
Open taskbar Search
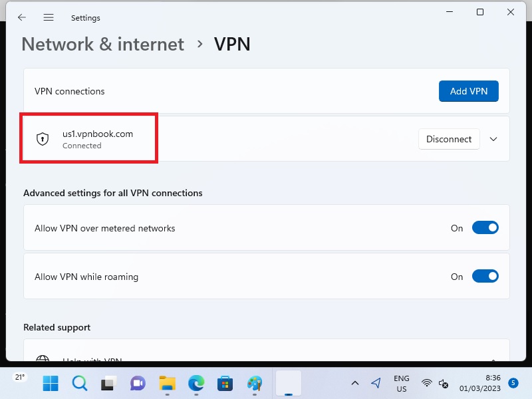click(x=79, y=383)
